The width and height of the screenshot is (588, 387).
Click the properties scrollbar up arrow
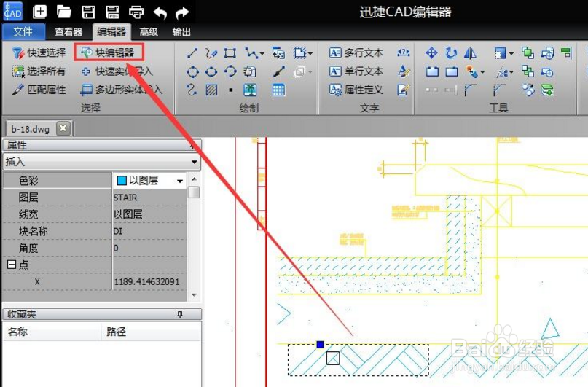point(194,179)
